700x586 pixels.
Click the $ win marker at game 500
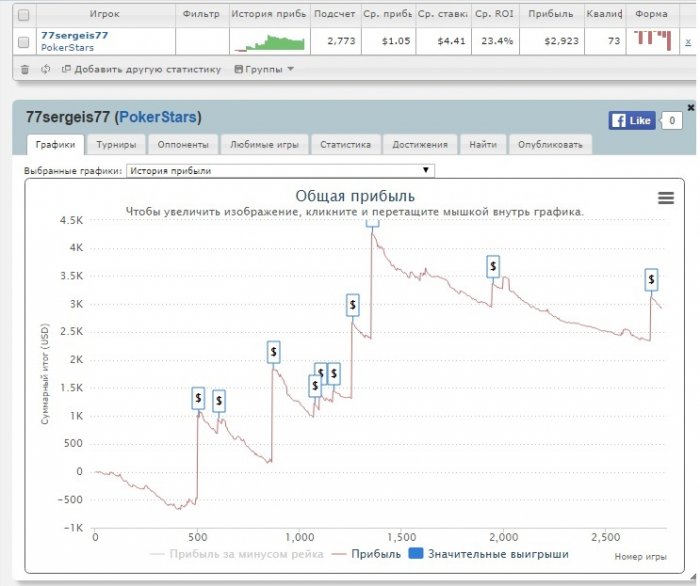(198, 398)
